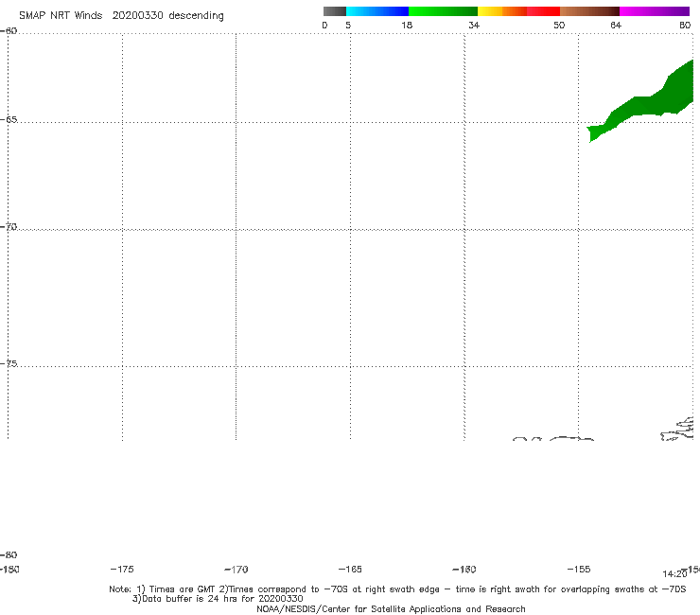Screen dimensions: 700x615
Task: Select the date '20200330' in the title
Action: pos(137,16)
